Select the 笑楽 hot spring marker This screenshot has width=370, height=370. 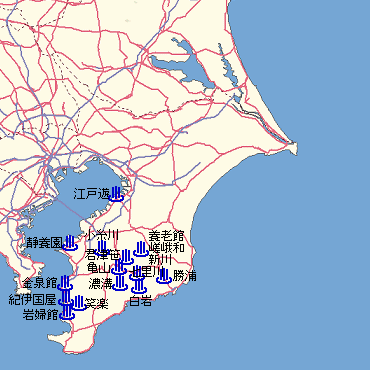pyautogui.click(x=79, y=303)
